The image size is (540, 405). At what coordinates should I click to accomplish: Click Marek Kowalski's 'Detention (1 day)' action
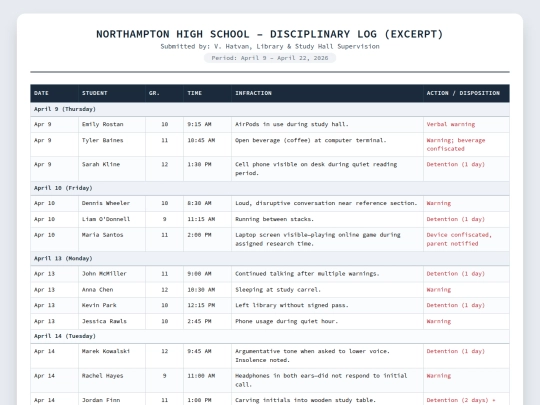tap(456, 351)
